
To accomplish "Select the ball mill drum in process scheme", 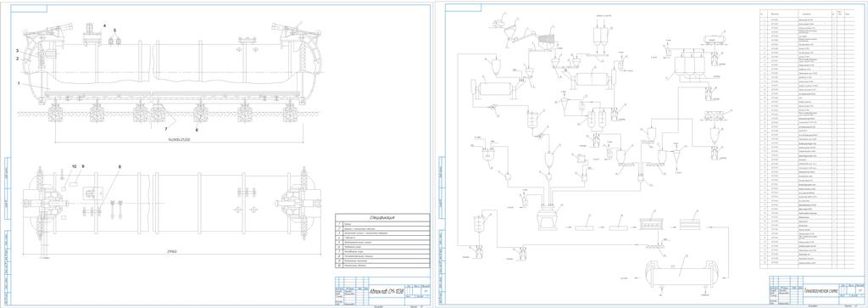I will click(x=494, y=91).
